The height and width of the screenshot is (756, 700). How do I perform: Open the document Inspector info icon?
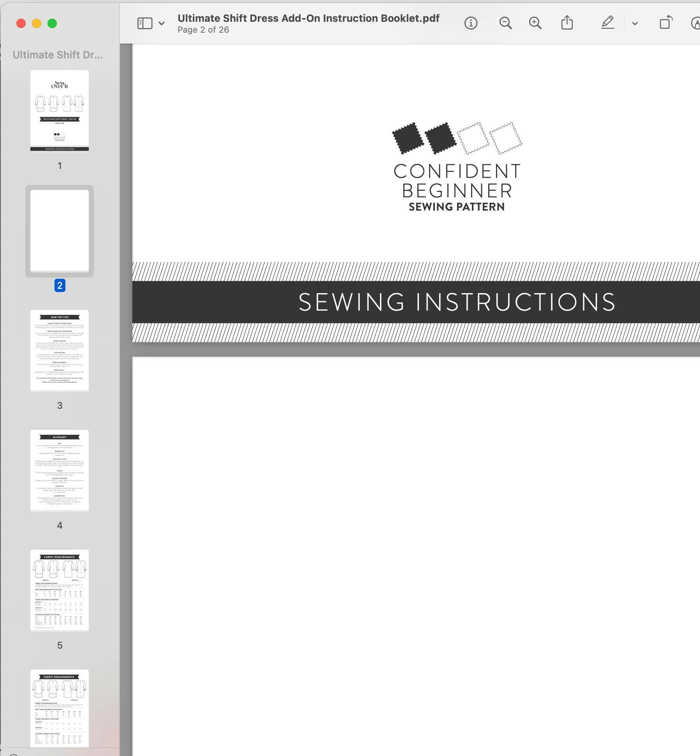pyautogui.click(x=471, y=23)
